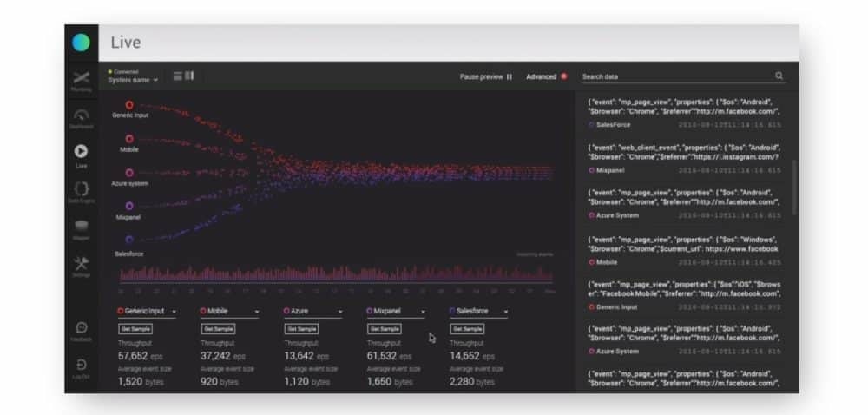Click Get Sample under Mobile
Screen dimensions: 868x415
pos(218,329)
